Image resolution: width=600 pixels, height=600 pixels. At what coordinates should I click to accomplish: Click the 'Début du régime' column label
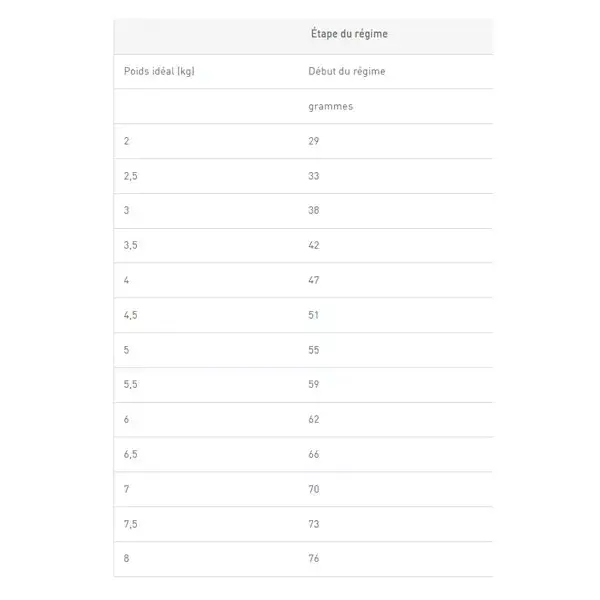tap(347, 71)
